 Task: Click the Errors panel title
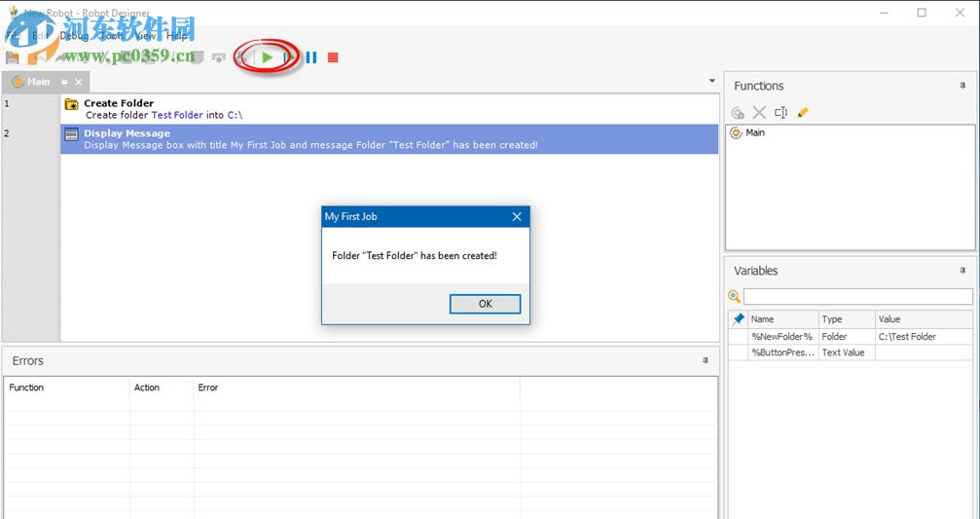pyautogui.click(x=27, y=361)
